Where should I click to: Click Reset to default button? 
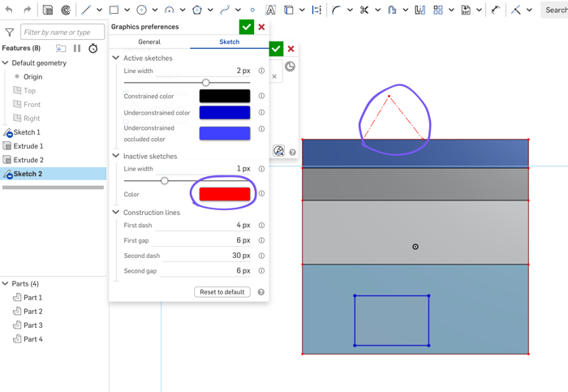(x=222, y=292)
